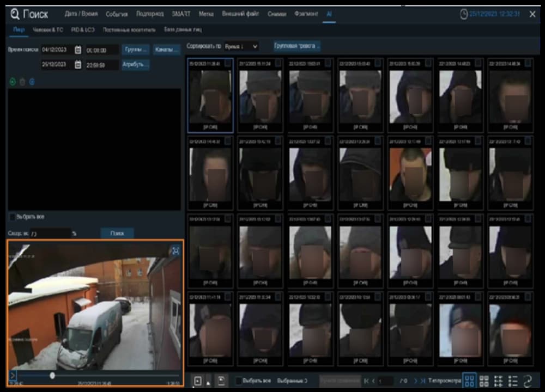The width and height of the screenshot is (545, 392).
Task: Open the 'Группы...' selector
Action: click(136, 50)
